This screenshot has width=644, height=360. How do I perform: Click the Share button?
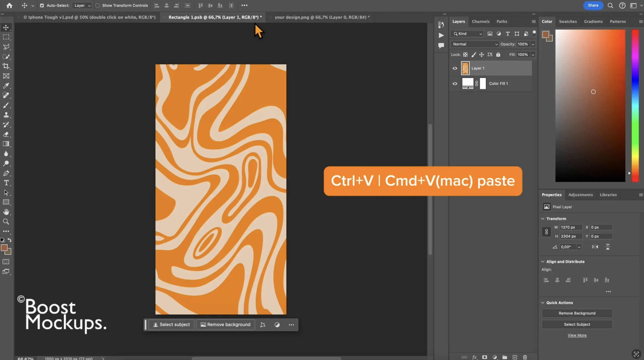point(593,6)
